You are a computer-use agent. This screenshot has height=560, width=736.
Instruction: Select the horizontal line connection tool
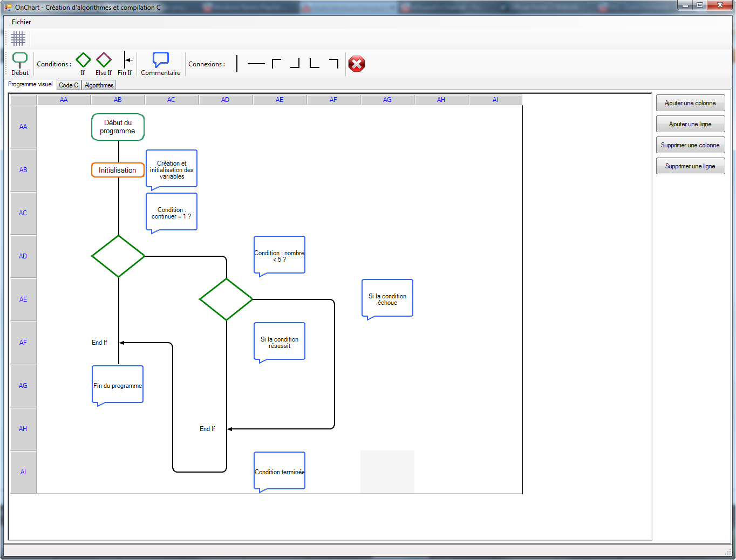(x=256, y=63)
